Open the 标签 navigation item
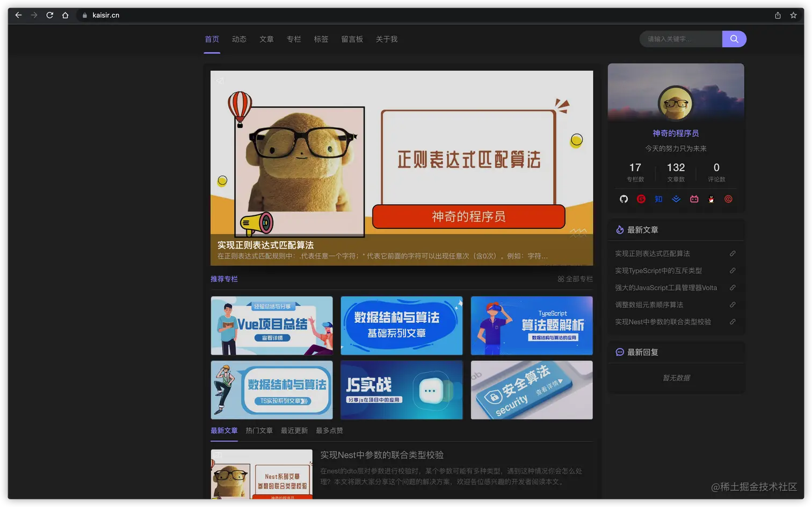The width and height of the screenshot is (812, 507). tap(321, 39)
